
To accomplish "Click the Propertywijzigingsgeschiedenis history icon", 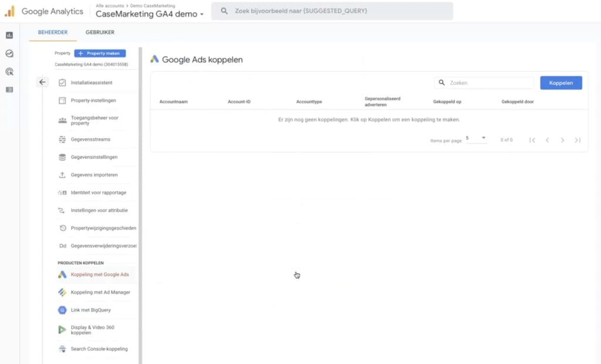I will (x=63, y=228).
